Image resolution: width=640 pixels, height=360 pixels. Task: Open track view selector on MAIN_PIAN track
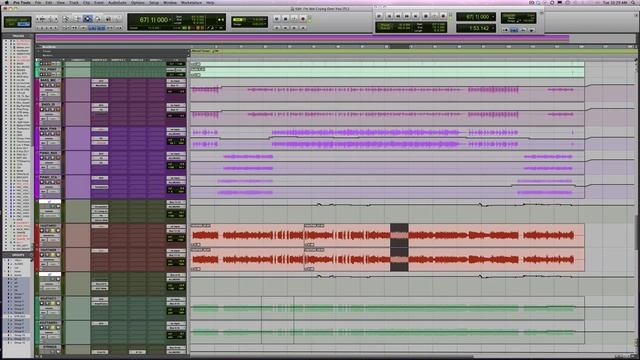coord(50,139)
